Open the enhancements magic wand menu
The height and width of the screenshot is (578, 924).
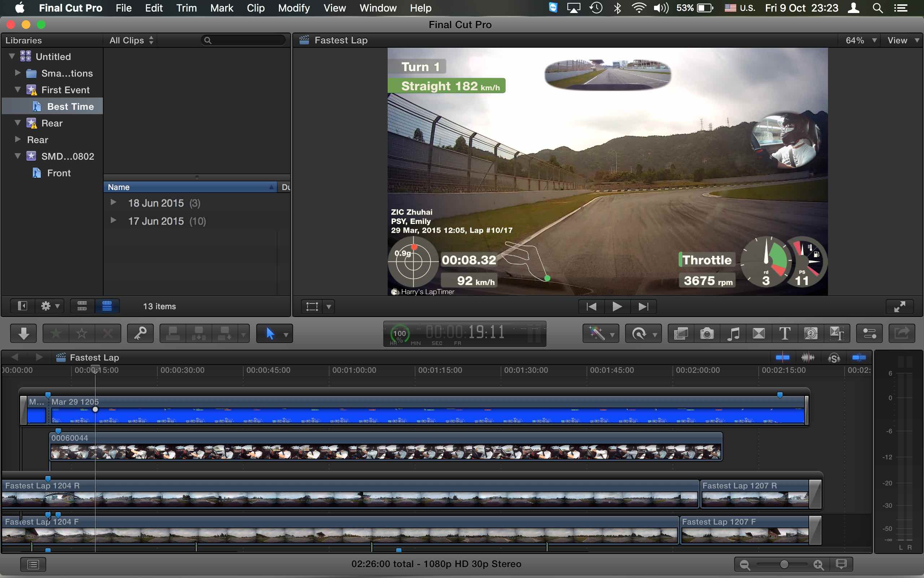click(x=601, y=333)
